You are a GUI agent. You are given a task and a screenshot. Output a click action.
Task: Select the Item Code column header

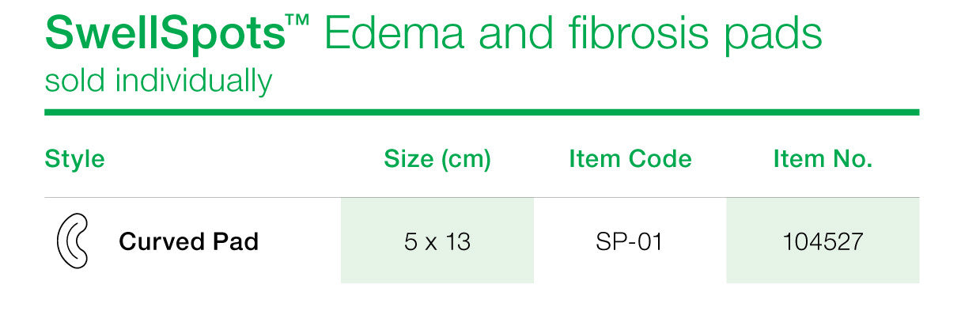tap(630, 159)
